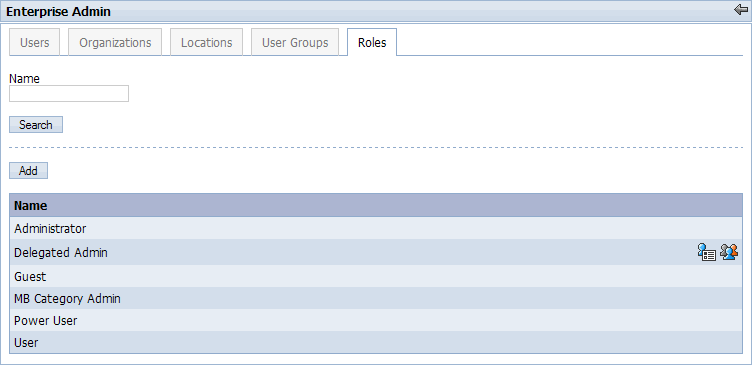Screen dimensions: 752x365
Task: Switch to the Users tab
Action: click(x=35, y=42)
